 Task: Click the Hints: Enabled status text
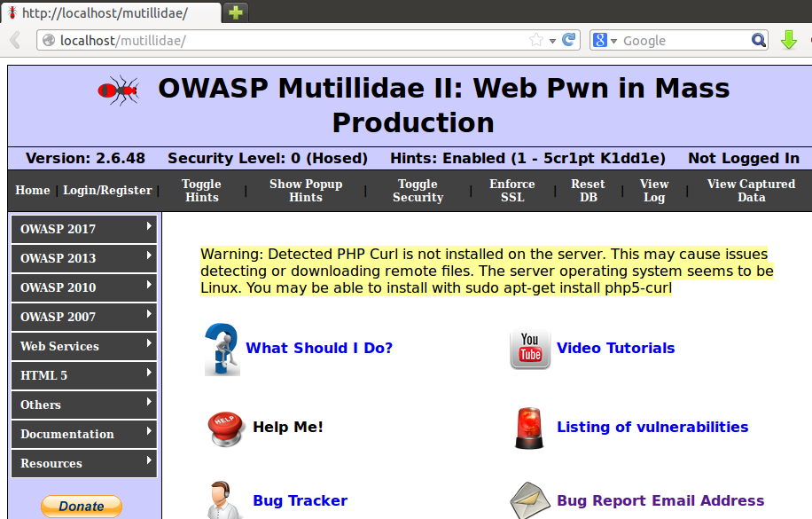[x=527, y=158]
